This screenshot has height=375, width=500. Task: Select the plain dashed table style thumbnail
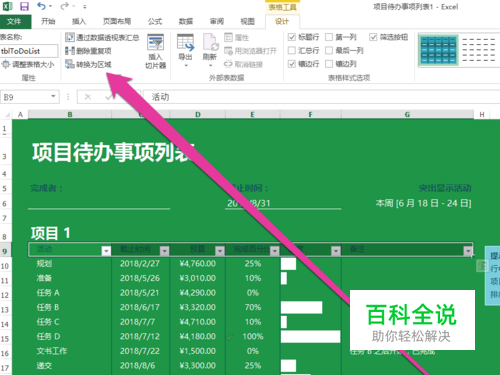click(479, 50)
